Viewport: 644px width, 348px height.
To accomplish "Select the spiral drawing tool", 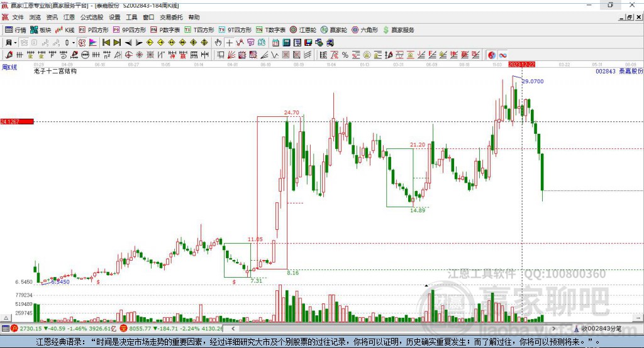I will tap(64, 55).
